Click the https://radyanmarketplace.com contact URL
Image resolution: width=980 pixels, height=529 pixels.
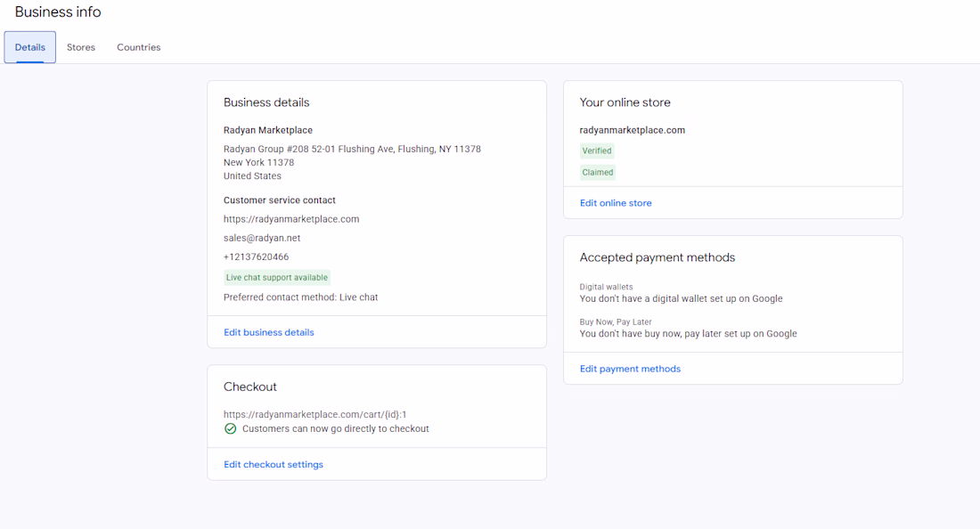tap(291, 219)
